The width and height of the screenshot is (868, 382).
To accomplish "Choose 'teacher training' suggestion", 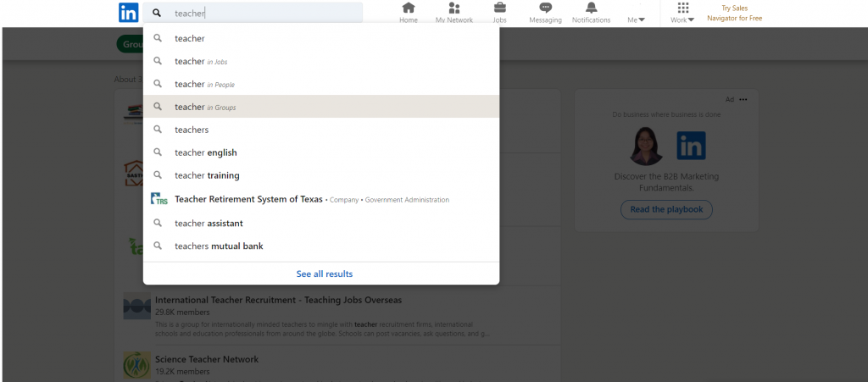I will click(x=321, y=175).
